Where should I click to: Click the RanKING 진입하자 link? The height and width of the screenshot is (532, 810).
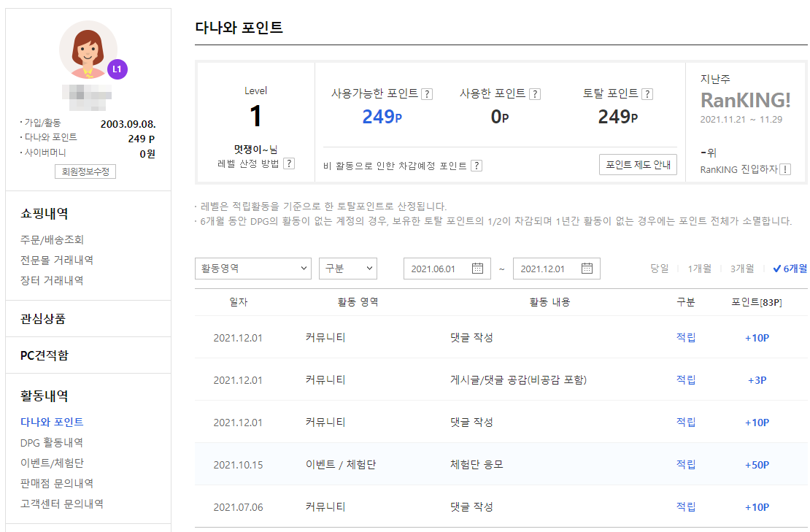(x=738, y=169)
